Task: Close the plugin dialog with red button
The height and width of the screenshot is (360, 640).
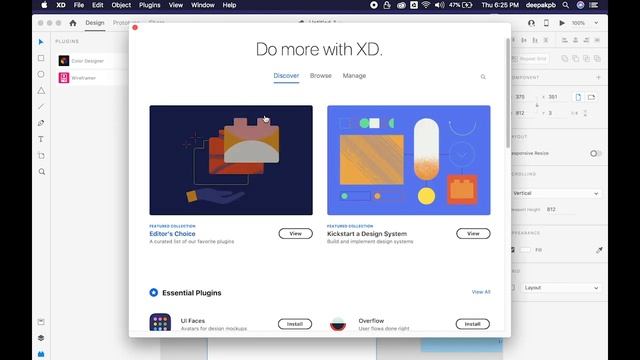Action: [x=135, y=27]
